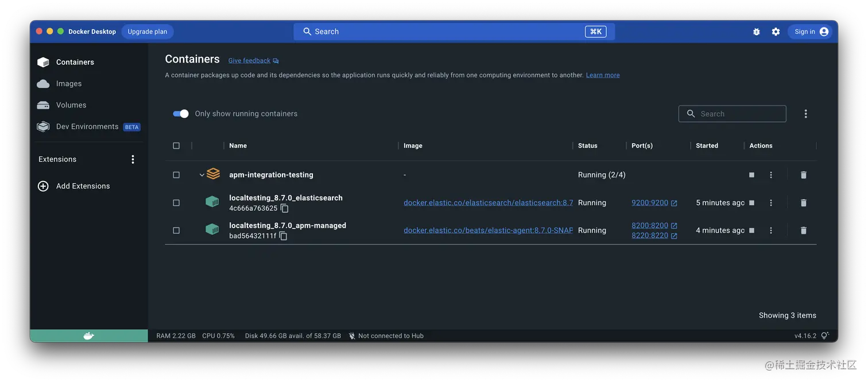Open more actions for apm-managed container

pos(771,230)
